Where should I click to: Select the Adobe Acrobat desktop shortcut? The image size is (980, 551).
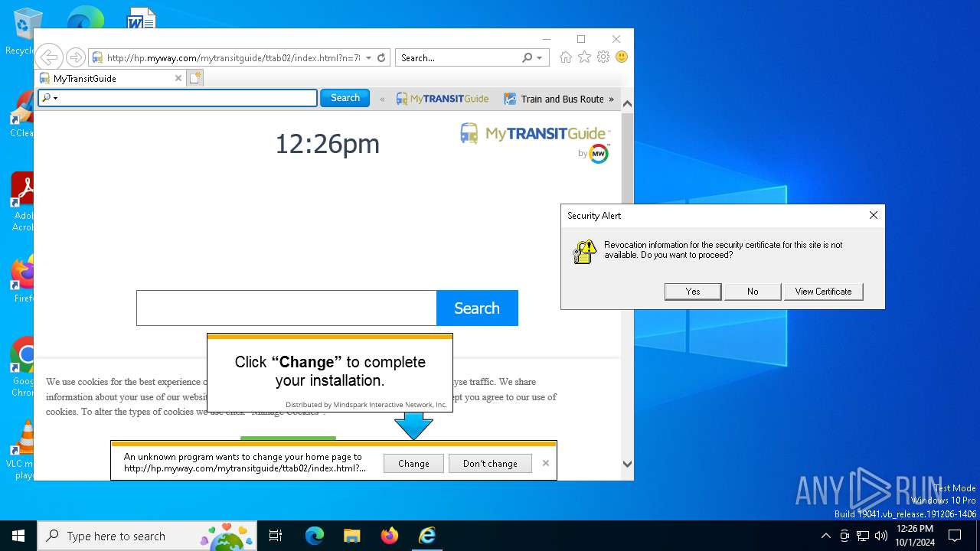22,202
